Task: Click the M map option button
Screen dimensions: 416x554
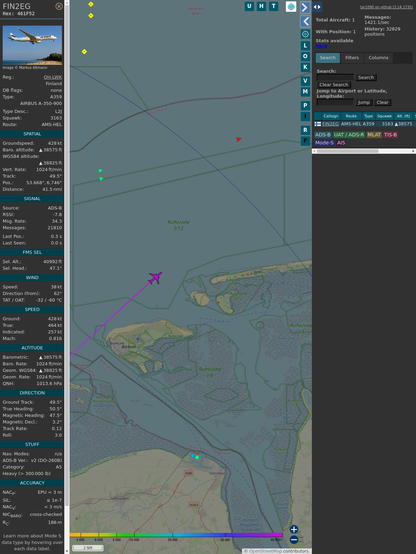Action: tap(305, 92)
